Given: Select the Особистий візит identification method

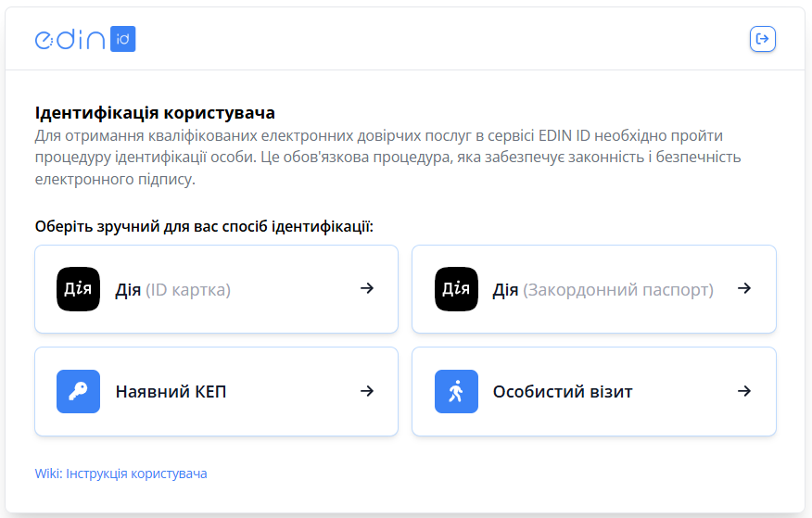Looking at the screenshot, I should click(594, 391).
